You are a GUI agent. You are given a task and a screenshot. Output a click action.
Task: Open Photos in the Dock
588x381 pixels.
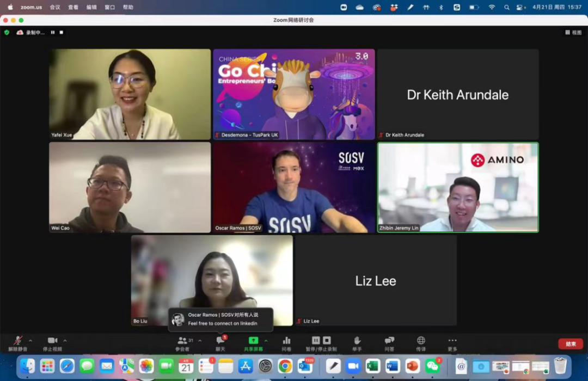coord(146,366)
